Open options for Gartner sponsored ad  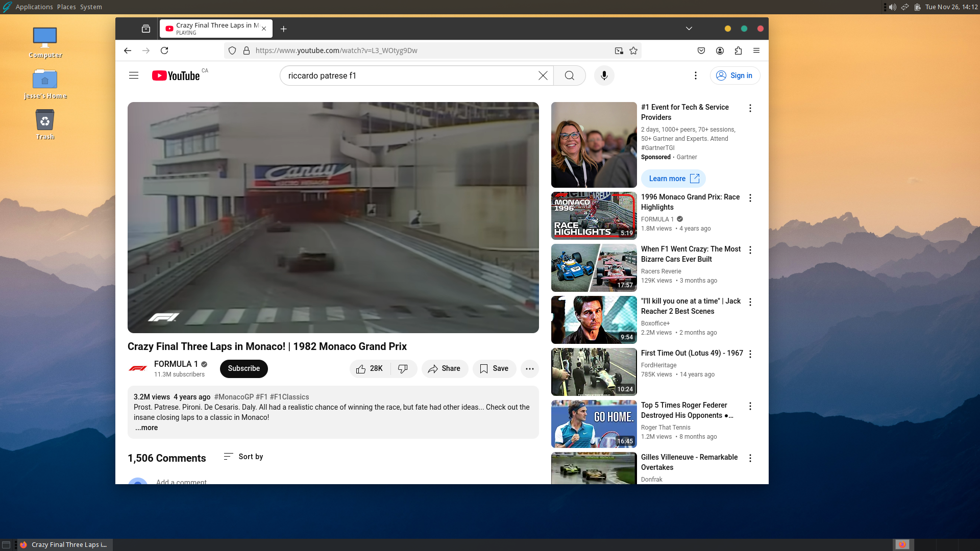point(750,108)
